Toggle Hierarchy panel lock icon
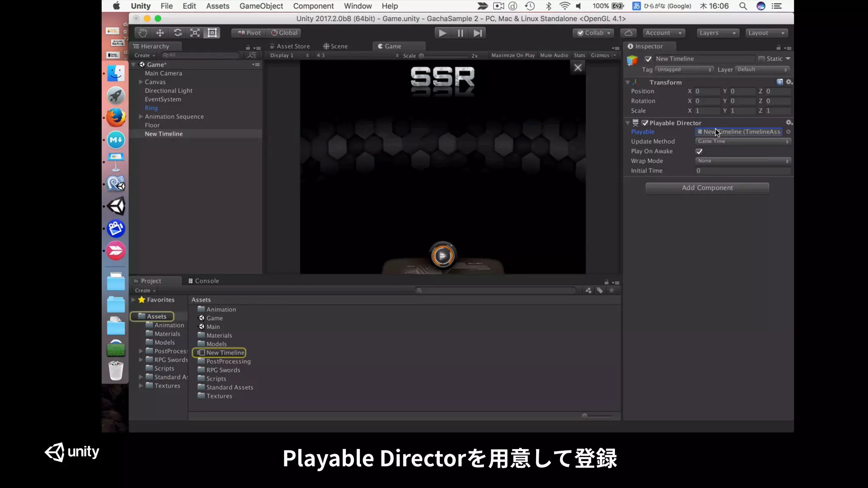This screenshot has height=488, width=868. pos(248,47)
